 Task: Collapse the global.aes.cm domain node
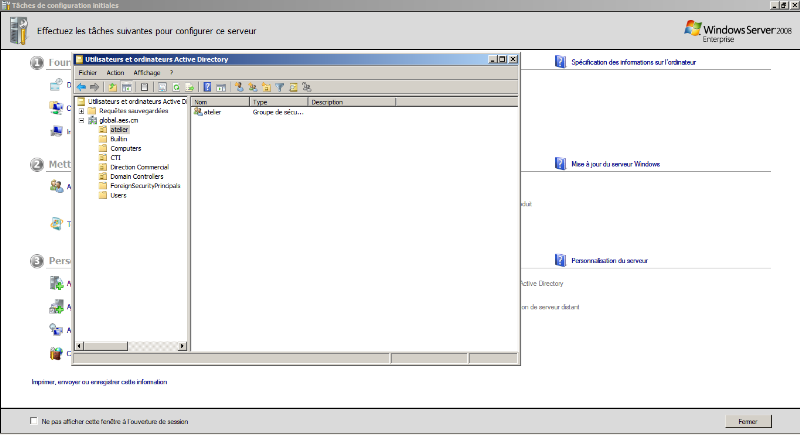click(x=81, y=120)
